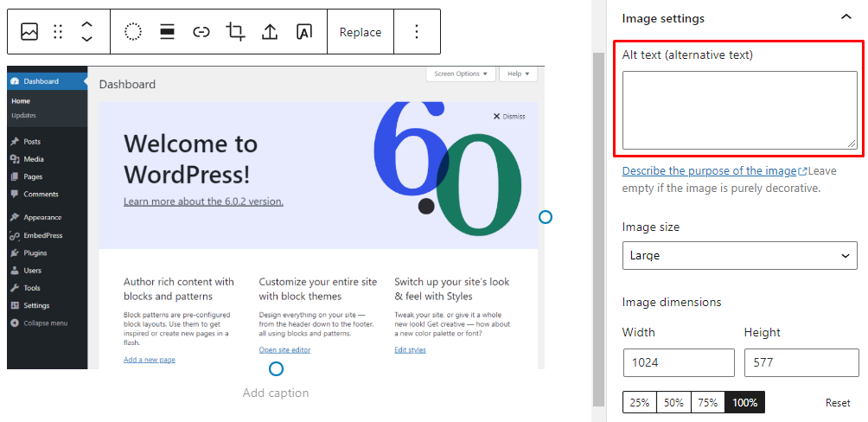
Task: Set image size to 25%
Action: (639, 402)
